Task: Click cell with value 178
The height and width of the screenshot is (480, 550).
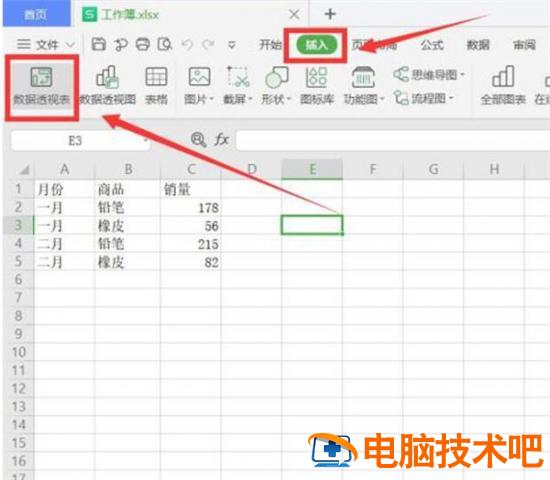Action: coord(191,208)
